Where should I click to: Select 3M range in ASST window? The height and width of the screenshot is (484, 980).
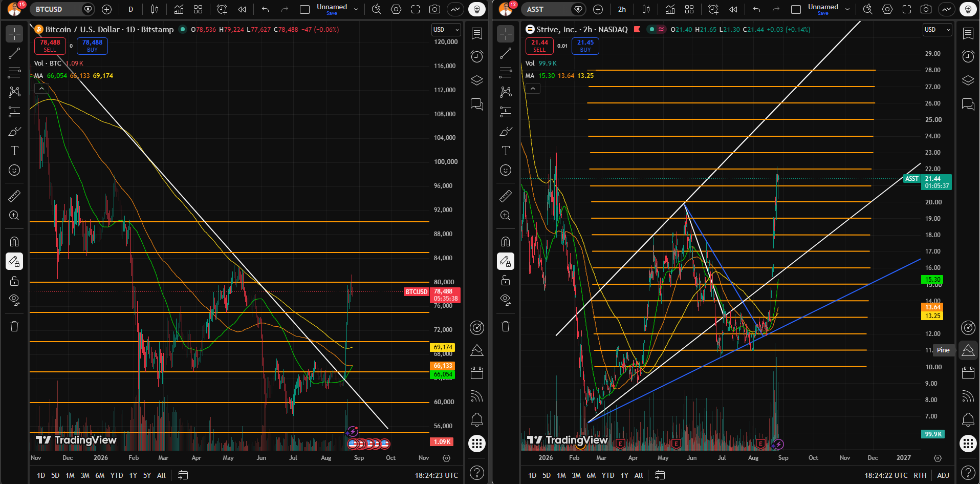tap(576, 475)
